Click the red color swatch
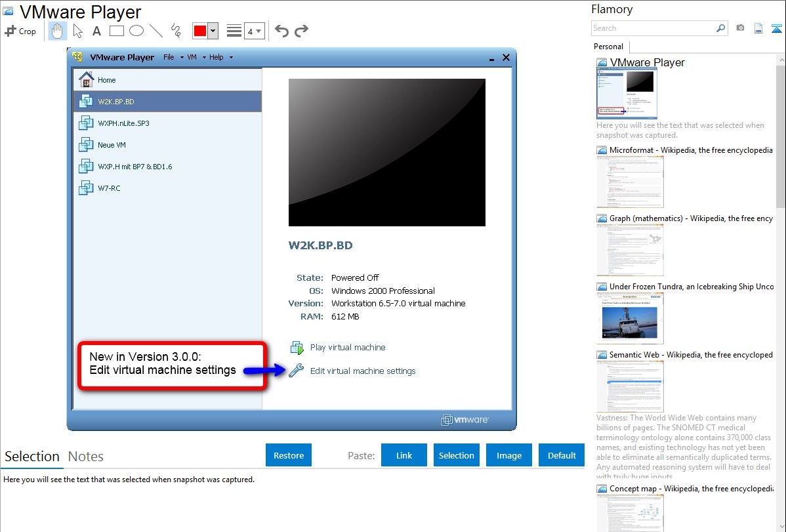The width and height of the screenshot is (786, 532). [x=200, y=31]
